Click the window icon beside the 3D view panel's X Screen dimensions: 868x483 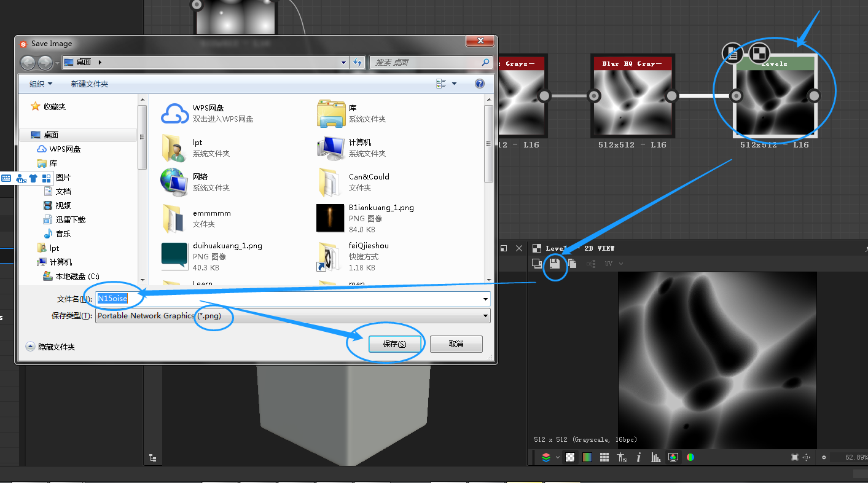[504, 248]
